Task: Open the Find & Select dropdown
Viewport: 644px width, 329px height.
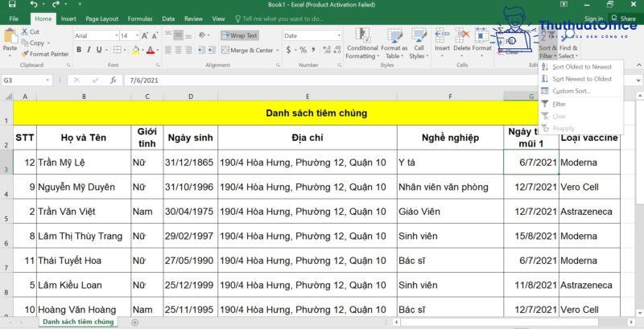Action: (x=568, y=43)
